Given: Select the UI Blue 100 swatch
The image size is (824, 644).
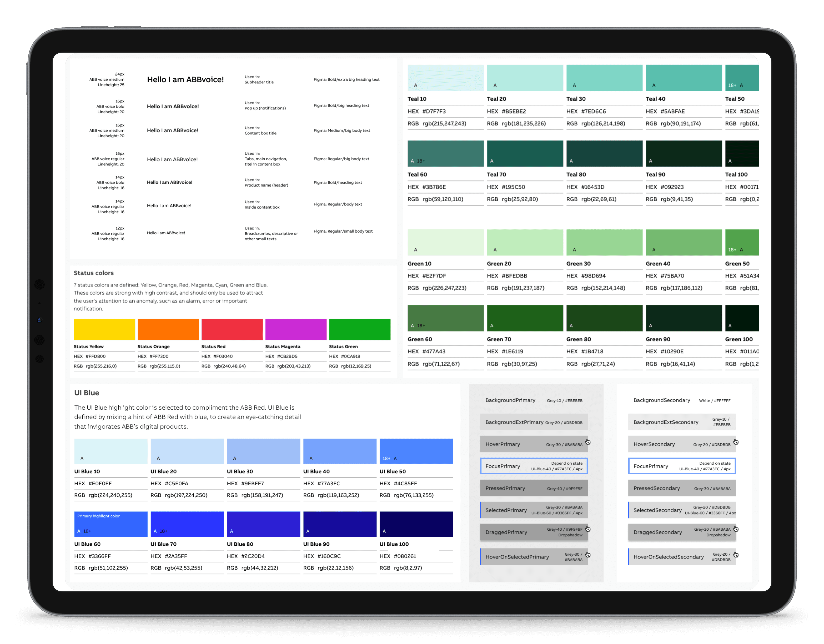Looking at the screenshot, I should click(x=416, y=524).
